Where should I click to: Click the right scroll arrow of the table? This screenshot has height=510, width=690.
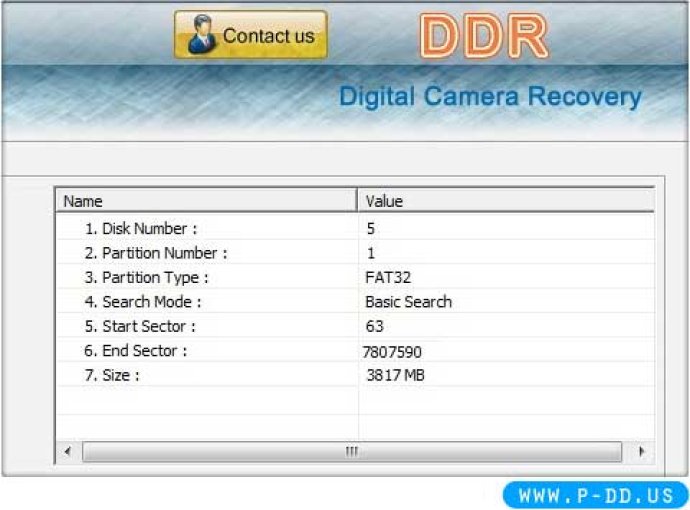click(x=641, y=451)
